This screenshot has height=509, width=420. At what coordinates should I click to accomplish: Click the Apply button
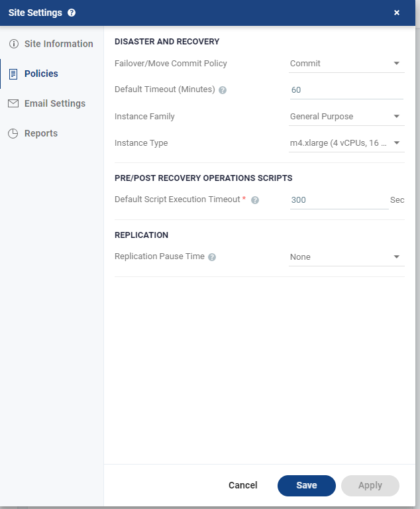coord(370,485)
